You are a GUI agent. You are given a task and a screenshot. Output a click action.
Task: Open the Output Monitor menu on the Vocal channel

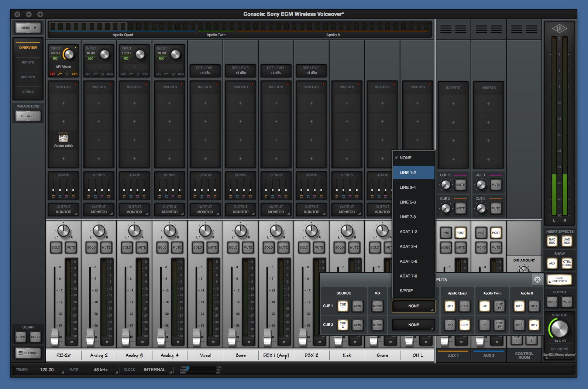click(x=205, y=209)
